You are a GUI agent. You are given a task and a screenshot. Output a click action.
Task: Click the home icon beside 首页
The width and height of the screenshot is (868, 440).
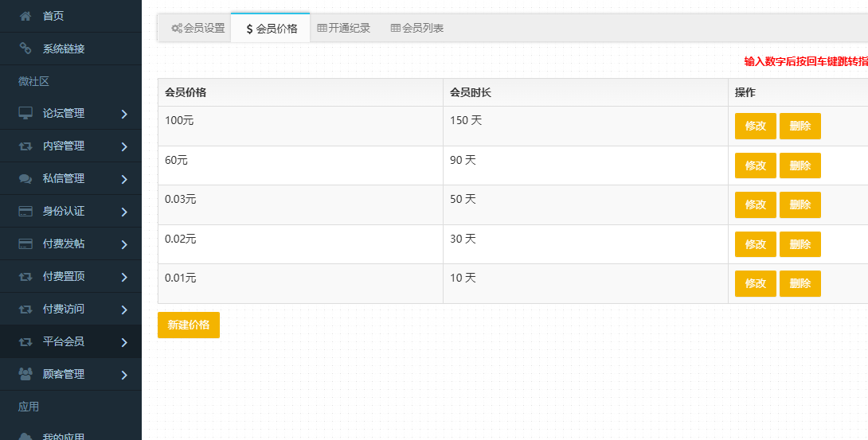[25, 16]
